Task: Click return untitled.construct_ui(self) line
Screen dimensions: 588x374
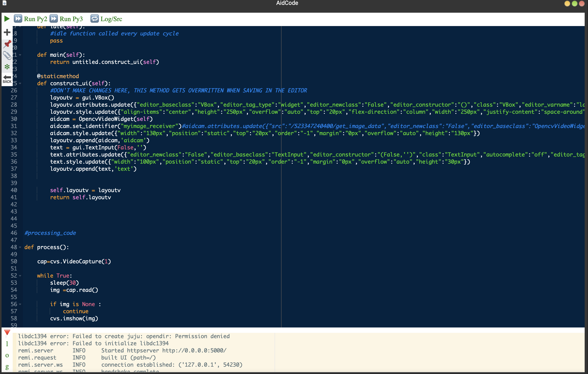Action: (x=104, y=62)
